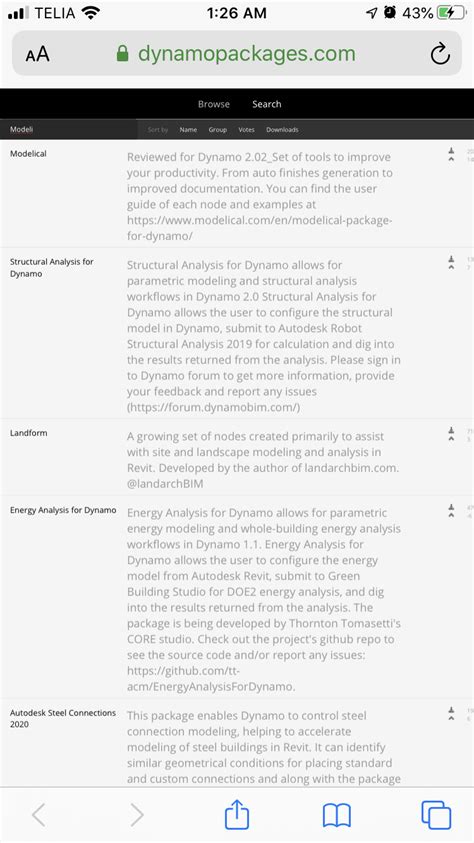Select the Search tab
This screenshot has width=474, height=843.
[267, 104]
